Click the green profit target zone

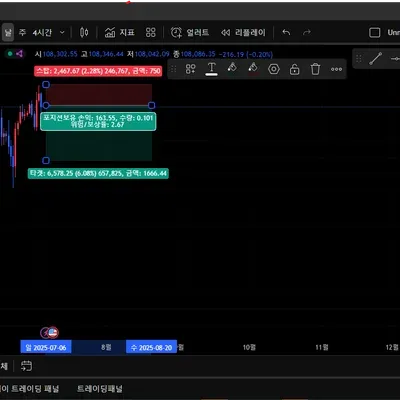(99, 146)
